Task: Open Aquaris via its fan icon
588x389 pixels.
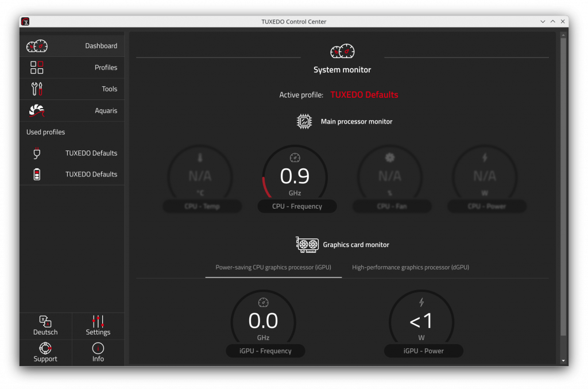Action: click(x=37, y=110)
